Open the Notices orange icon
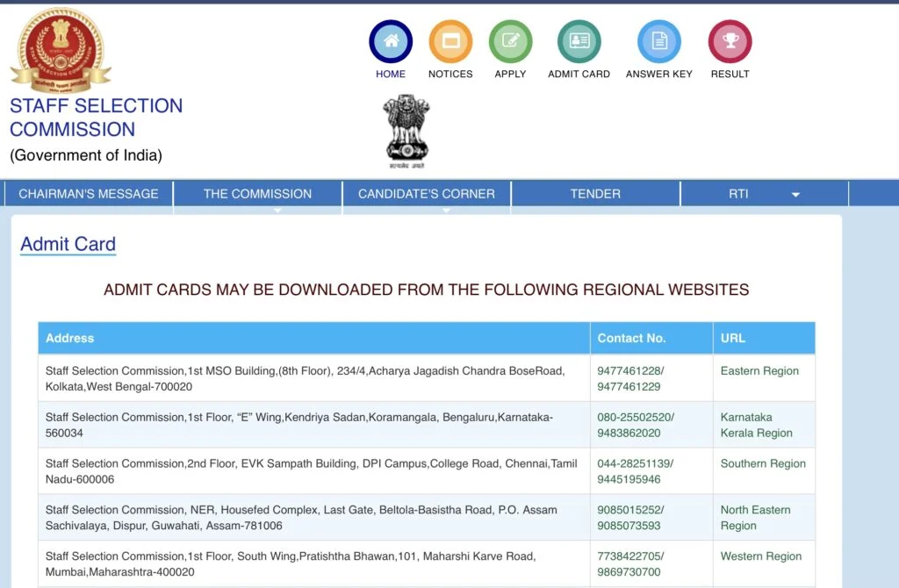The image size is (899, 588). click(x=450, y=41)
